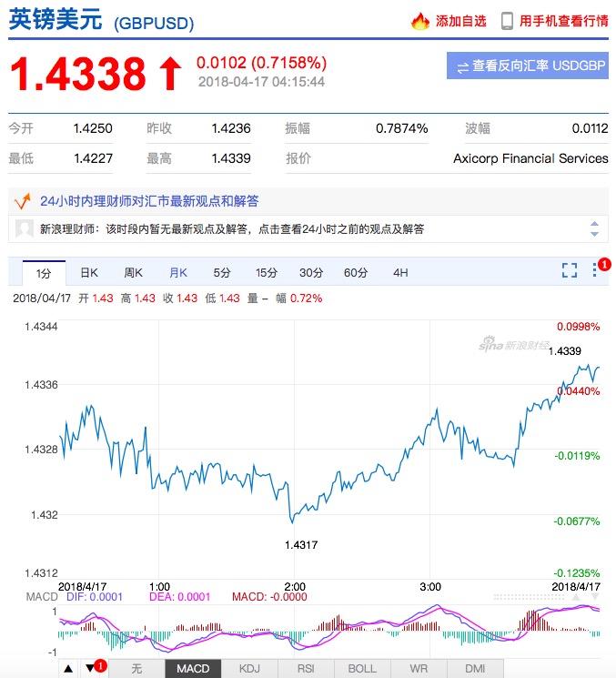Click the (GBPUSD) symbol text
This screenshot has height=678, width=616.
[154, 23]
